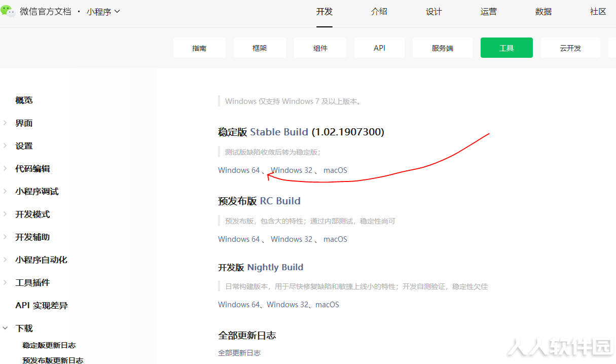Screen dimensions: 616x364
Task: Expand the 小程序自动化 sidebar chevron
Action: [5, 260]
